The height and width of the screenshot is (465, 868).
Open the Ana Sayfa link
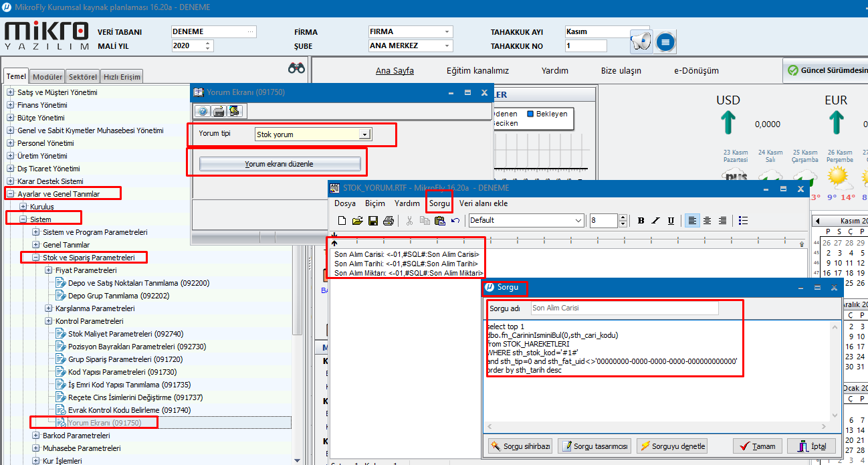(395, 71)
